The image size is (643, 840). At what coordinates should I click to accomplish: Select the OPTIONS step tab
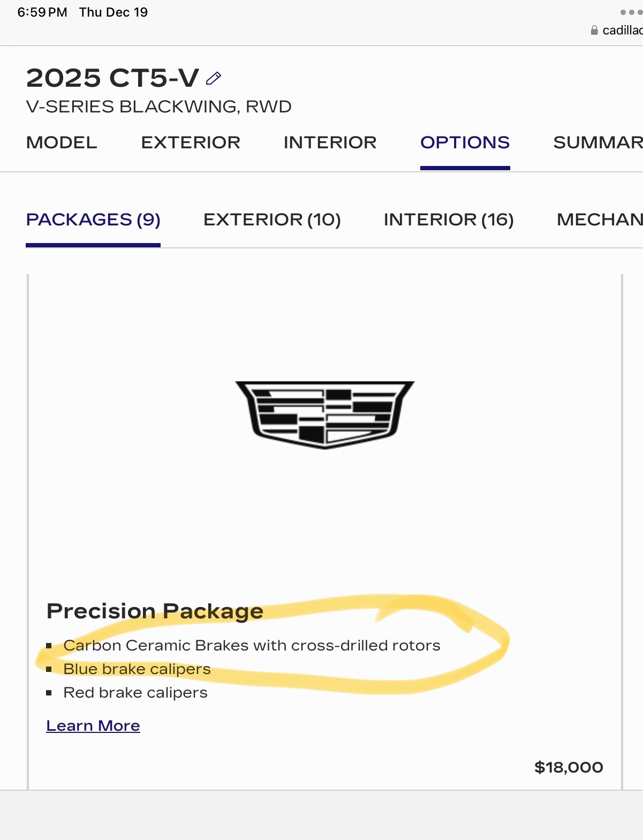pyautogui.click(x=465, y=142)
